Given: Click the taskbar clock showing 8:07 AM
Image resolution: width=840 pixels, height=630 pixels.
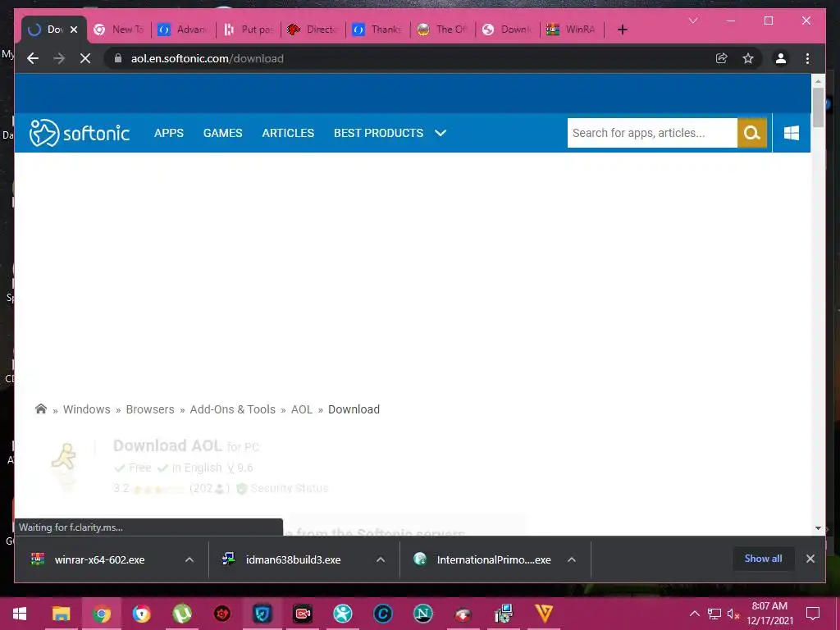Looking at the screenshot, I should coord(769,614).
